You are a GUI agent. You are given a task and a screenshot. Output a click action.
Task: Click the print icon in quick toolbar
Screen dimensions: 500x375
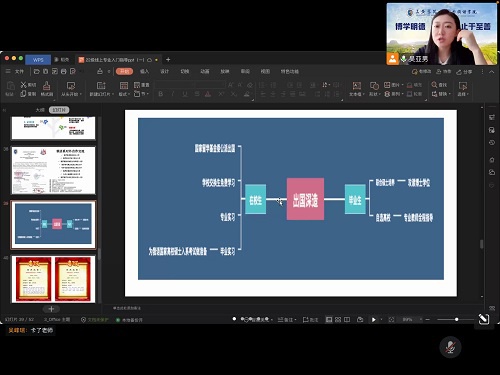click(x=63, y=71)
